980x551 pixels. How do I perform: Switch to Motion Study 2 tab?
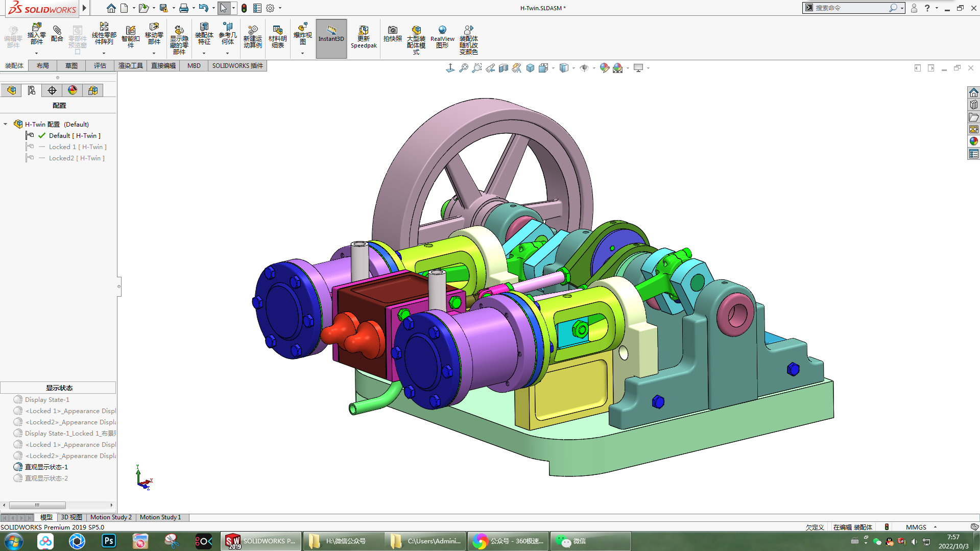pos(111,517)
